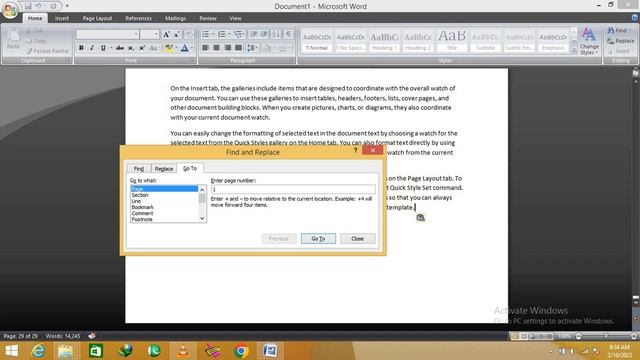Click the Numbering list icon
Screen dimensions: 640x360
[222, 34]
